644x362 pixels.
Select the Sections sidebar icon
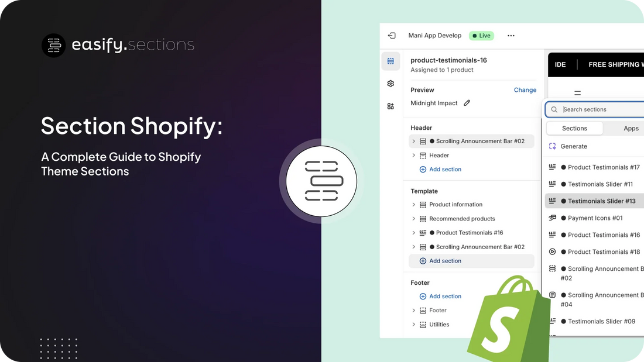pyautogui.click(x=390, y=61)
